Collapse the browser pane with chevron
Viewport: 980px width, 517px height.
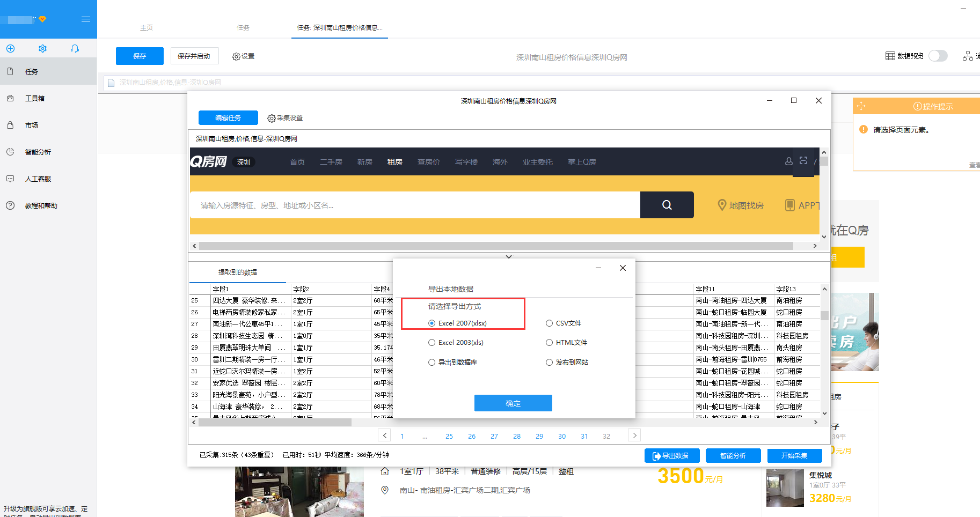509,257
